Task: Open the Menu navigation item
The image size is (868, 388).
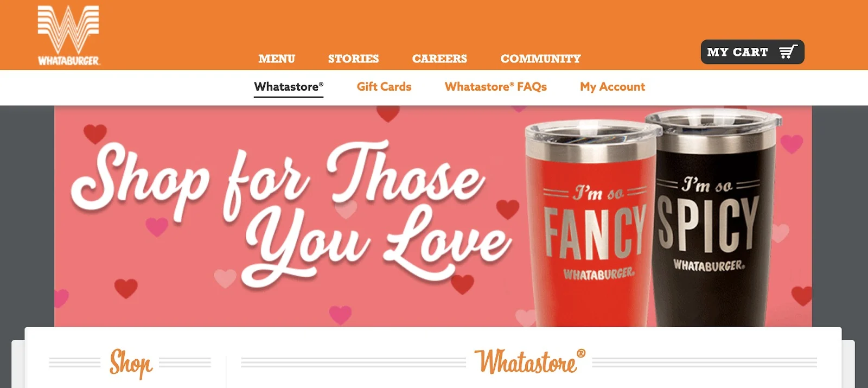Action: click(x=277, y=58)
